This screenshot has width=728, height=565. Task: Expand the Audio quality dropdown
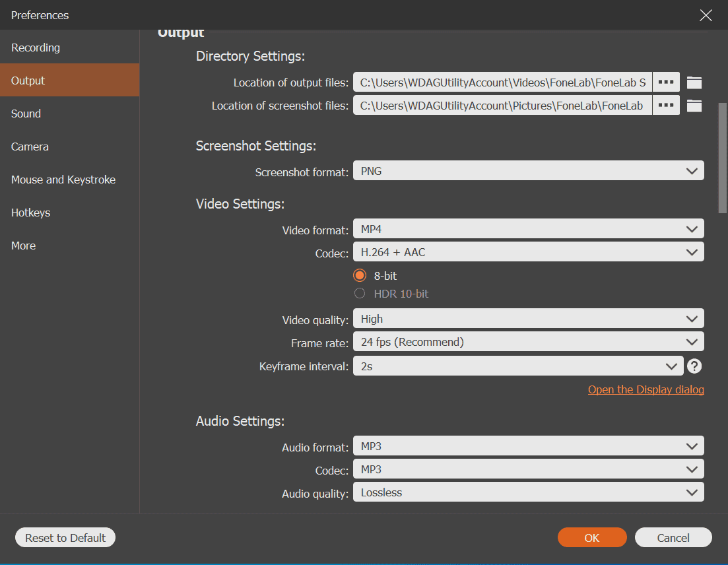tap(528, 492)
